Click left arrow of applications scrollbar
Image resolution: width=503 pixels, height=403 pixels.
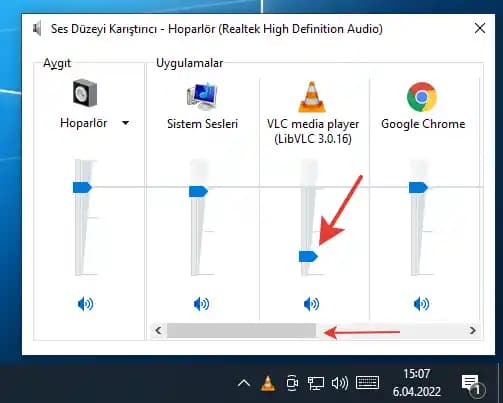tap(159, 331)
